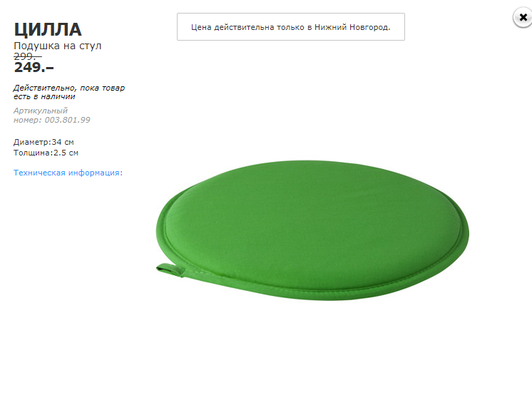The height and width of the screenshot is (393, 532).
Task: Click the "есть в наличии" text line
Action: tap(44, 96)
